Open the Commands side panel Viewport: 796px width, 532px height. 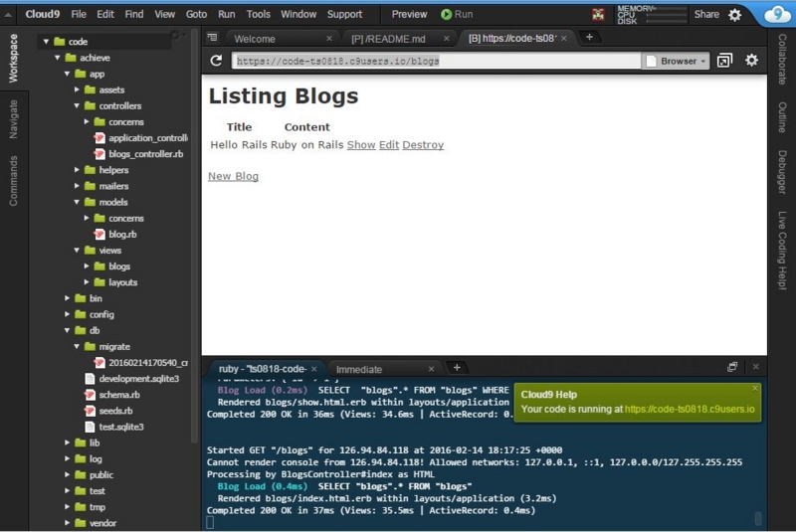[x=13, y=181]
